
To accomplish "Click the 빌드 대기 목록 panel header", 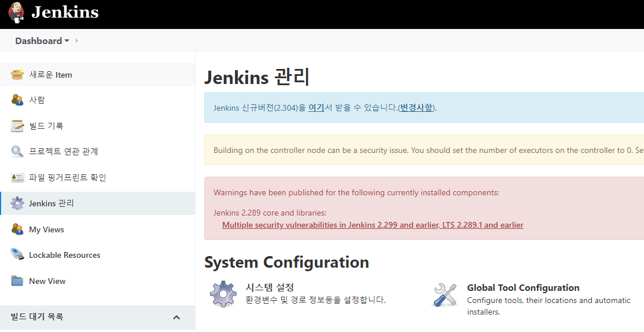I will coord(97,317).
